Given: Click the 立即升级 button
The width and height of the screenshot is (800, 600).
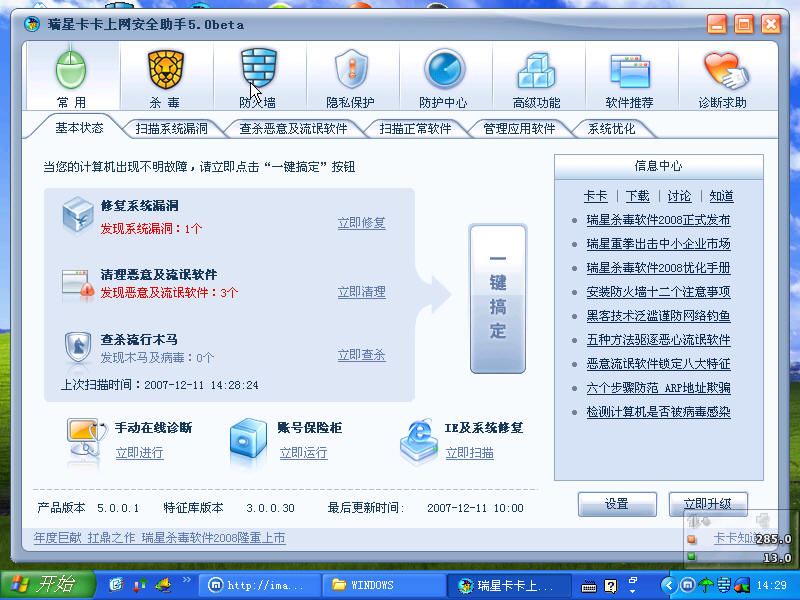Looking at the screenshot, I should click(708, 504).
